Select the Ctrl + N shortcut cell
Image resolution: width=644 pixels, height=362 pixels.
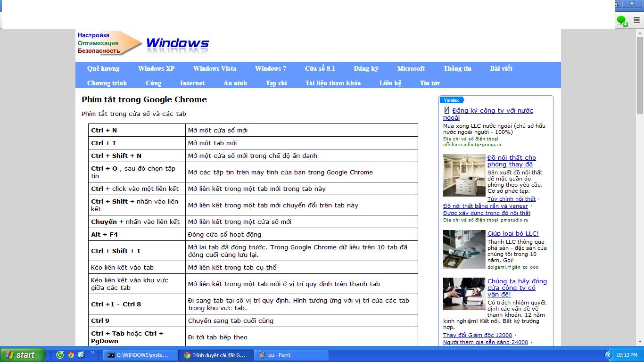point(137,130)
